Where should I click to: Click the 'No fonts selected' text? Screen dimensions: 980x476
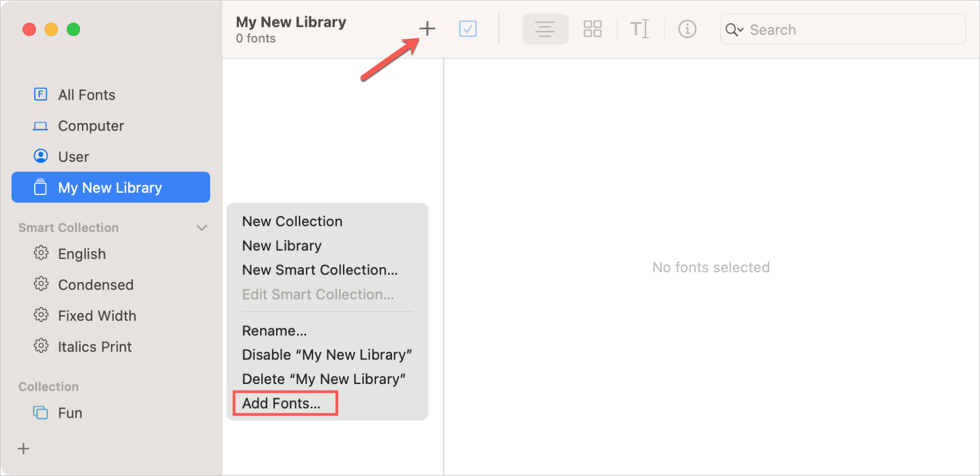(711, 267)
